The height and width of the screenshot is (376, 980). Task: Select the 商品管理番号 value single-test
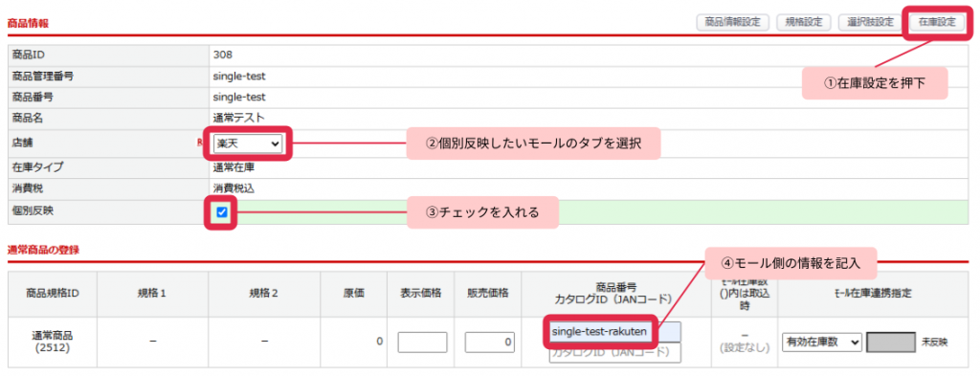[239, 77]
